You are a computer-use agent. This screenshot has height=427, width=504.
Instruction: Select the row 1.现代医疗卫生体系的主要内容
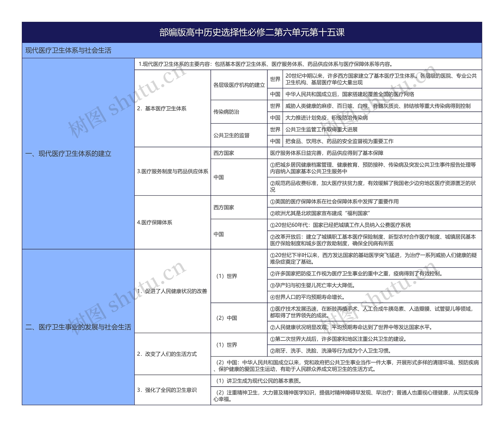[308, 64]
